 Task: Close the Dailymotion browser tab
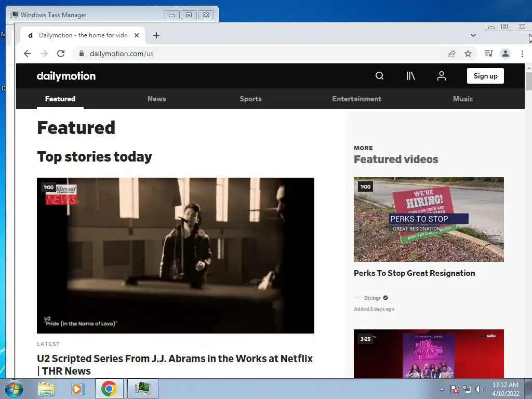tap(137, 35)
